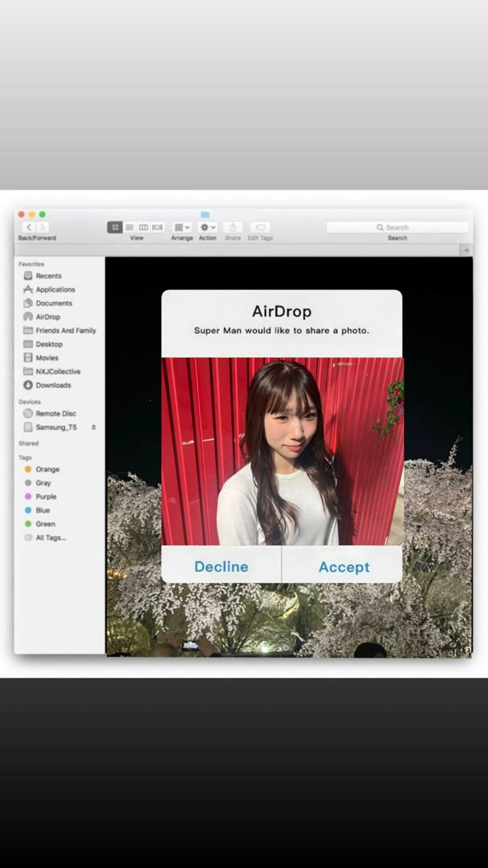
Task: Accept the AirDrop photo
Action: (x=344, y=567)
